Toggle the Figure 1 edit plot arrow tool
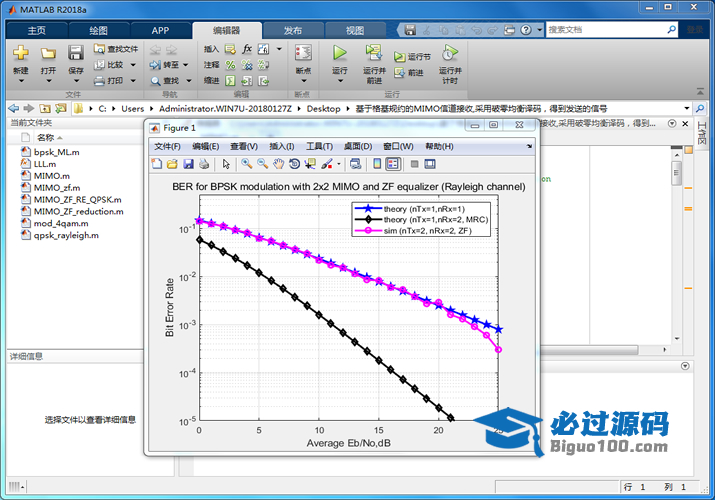This screenshot has height=500, width=715. [226, 164]
